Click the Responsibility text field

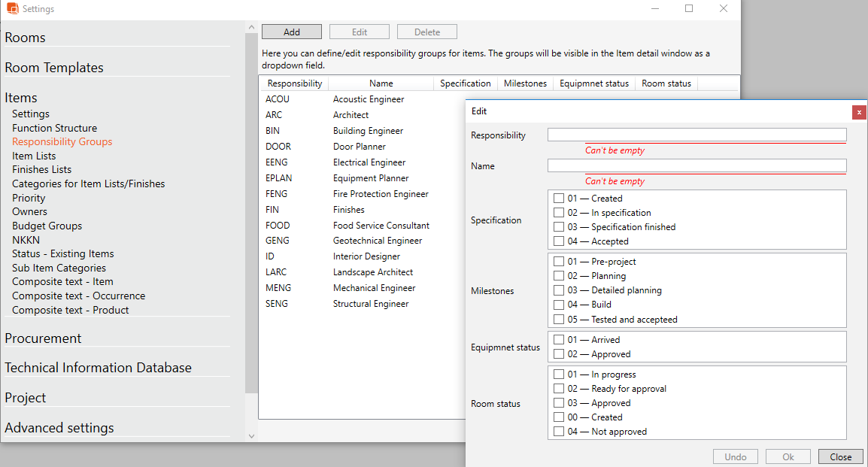pos(697,135)
